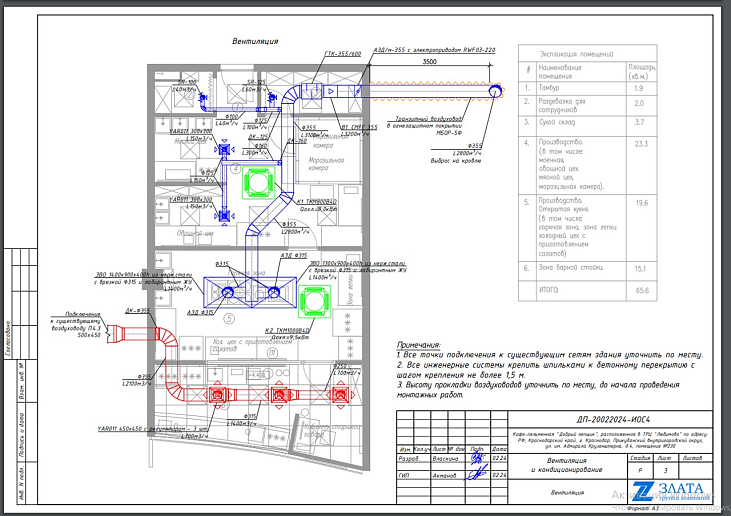Click the left blue circle in exhaust hood
The image size is (731, 516).
(227, 292)
